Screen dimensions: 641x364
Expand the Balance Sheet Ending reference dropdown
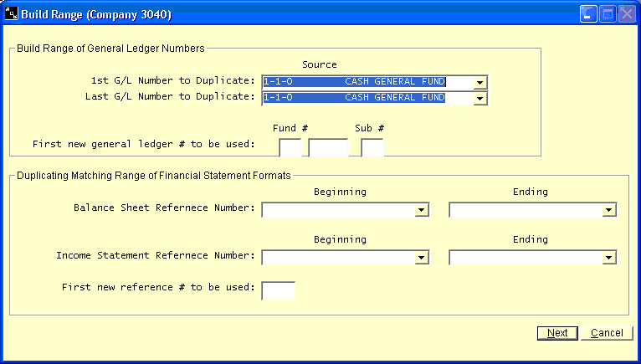pos(608,209)
